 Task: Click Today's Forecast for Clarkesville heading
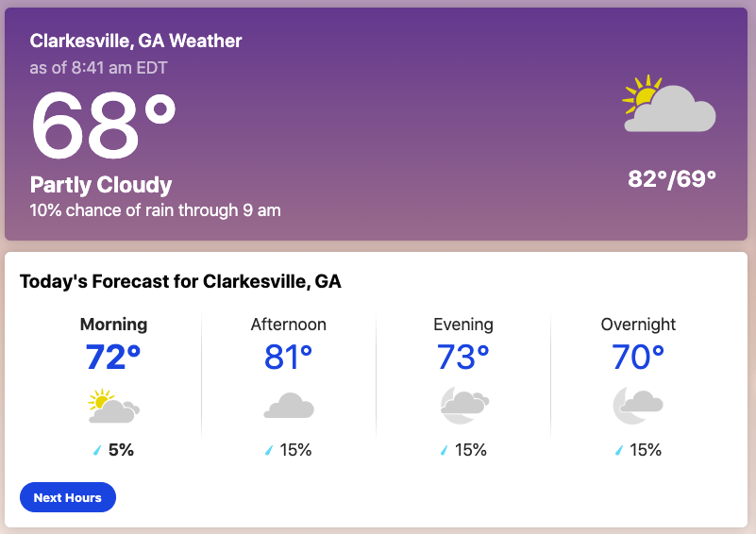[x=180, y=281]
